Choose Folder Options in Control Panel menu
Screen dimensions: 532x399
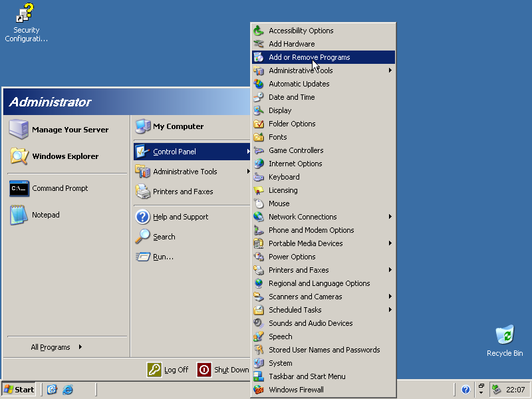tap(292, 124)
